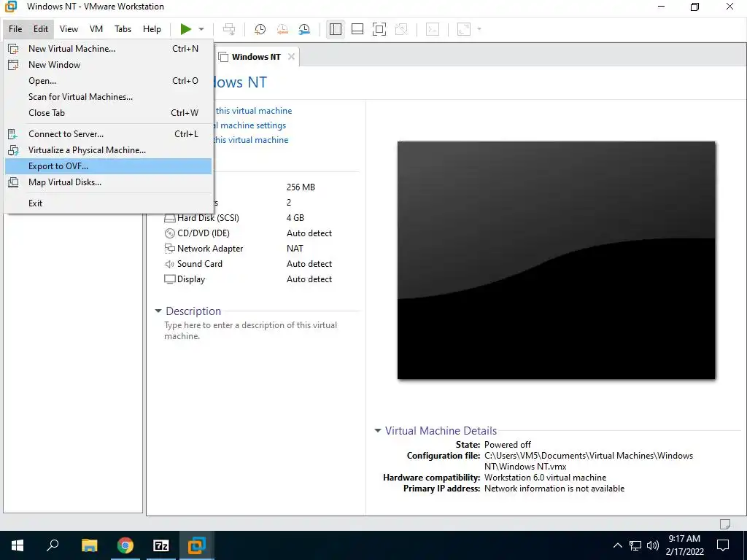Select the Sound Card device row
The image size is (747, 560).
click(248, 264)
